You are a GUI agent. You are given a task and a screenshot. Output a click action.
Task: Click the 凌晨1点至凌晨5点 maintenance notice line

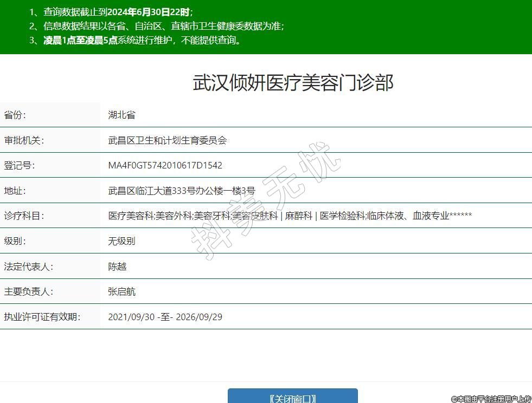tap(142, 40)
